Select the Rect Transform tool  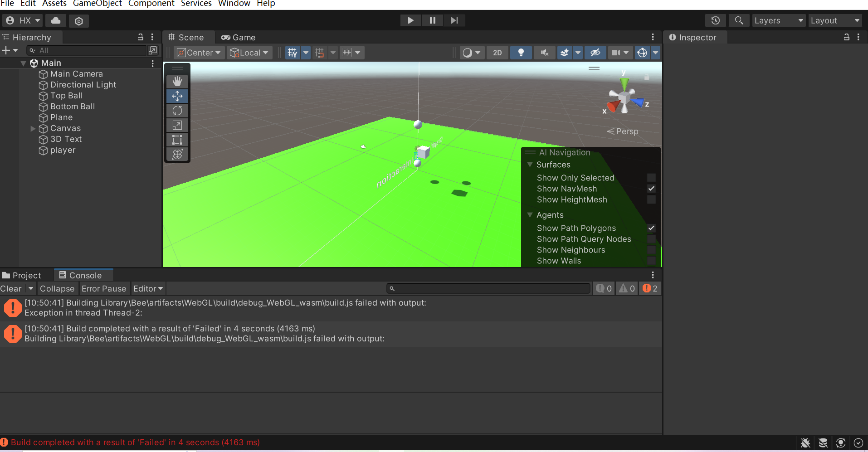pos(176,140)
